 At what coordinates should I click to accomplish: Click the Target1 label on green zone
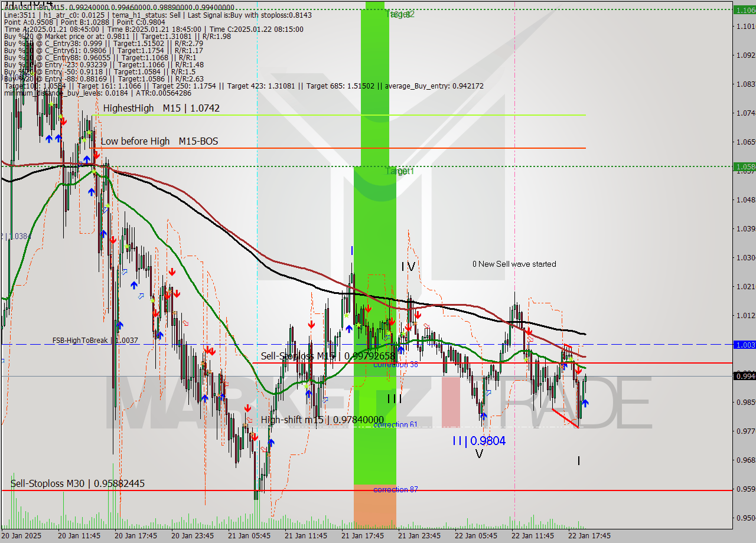click(400, 171)
